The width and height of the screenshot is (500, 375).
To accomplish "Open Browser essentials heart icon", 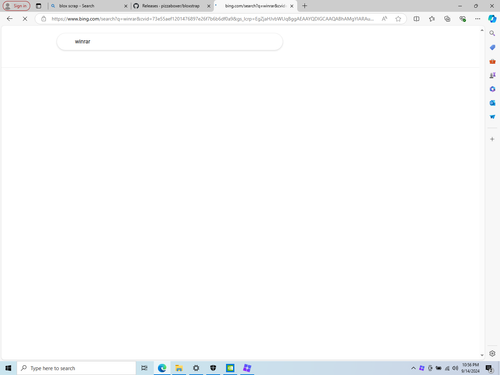I will click(x=462, y=19).
